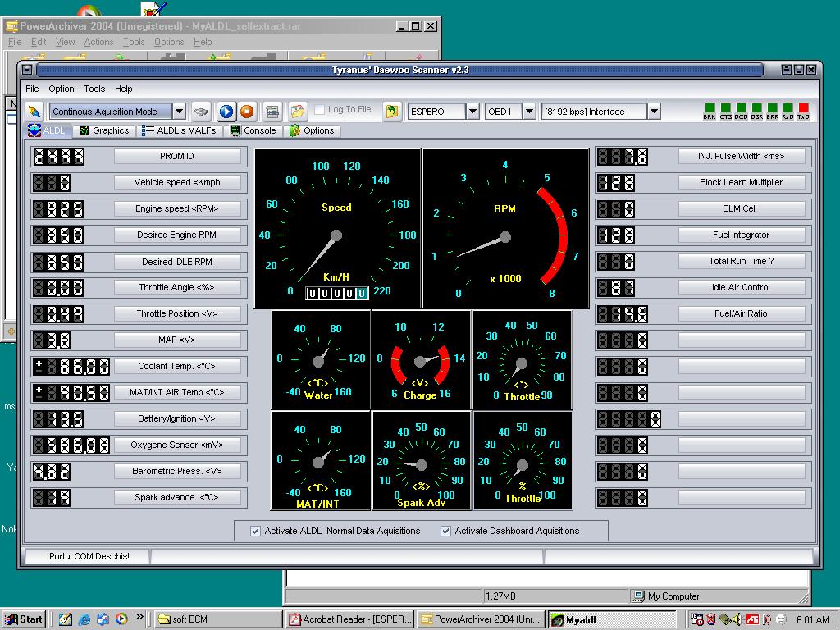
Task: Open the Tools menu in scanner
Action: [94, 89]
